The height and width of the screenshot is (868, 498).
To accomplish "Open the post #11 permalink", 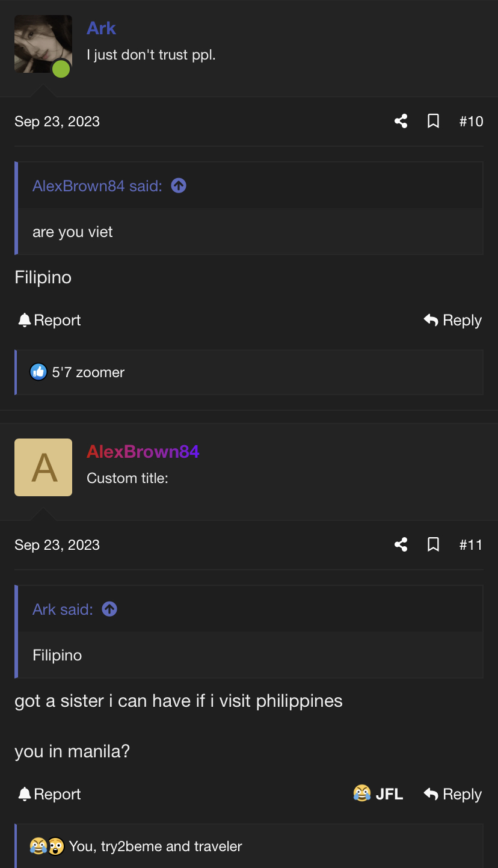I will 471,545.
